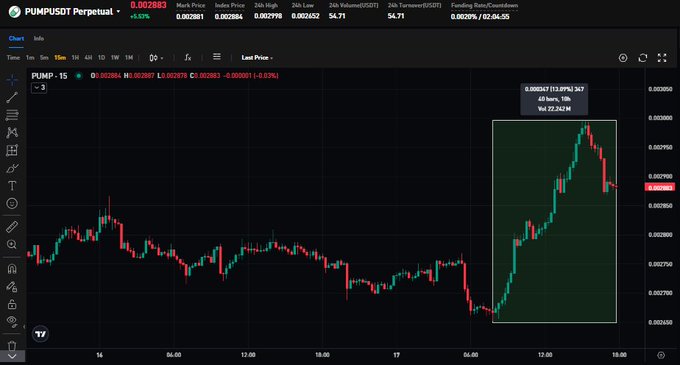Click the PUMP coin logo
The height and width of the screenshot is (365, 680).
pyautogui.click(x=15, y=12)
